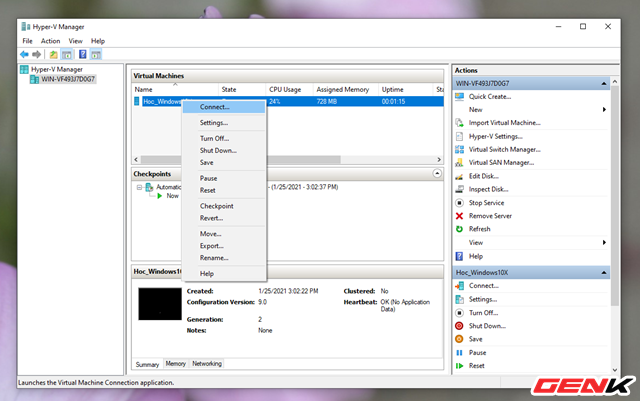
Task: Select the Now checkpoint entry
Action: pyautogui.click(x=173, y=196)
